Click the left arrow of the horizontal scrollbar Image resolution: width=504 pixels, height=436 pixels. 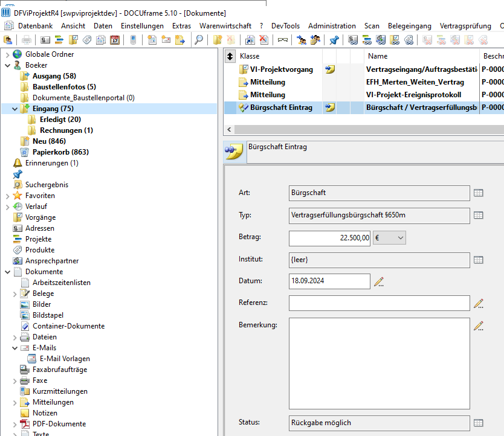pos(229,130)
